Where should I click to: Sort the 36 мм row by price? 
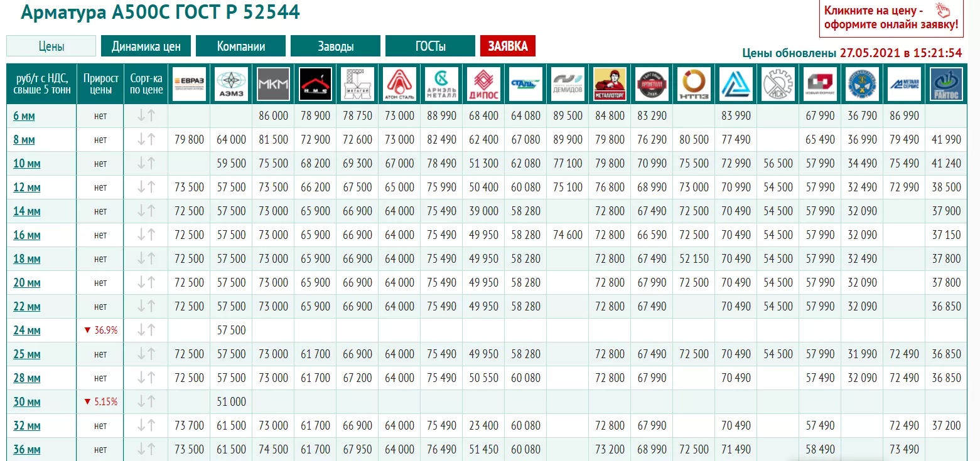(x=146, y=449)
